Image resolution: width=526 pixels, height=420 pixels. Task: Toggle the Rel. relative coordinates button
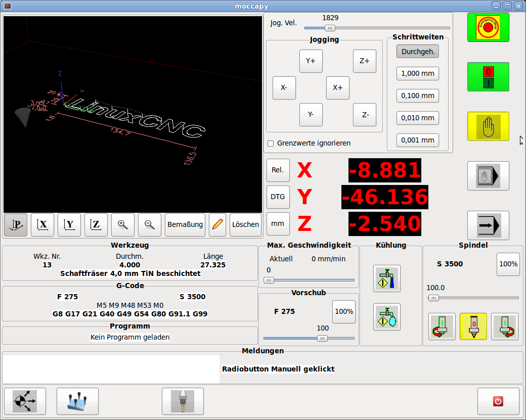pos(278,170)
